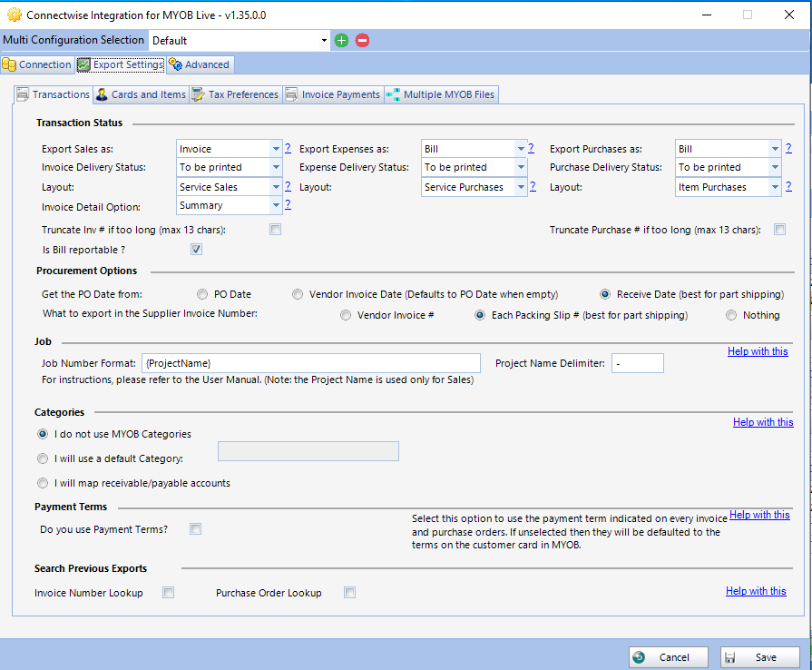Uncheck the Is Bill reportable checkbox
The image size is (812, 670).
196,250
